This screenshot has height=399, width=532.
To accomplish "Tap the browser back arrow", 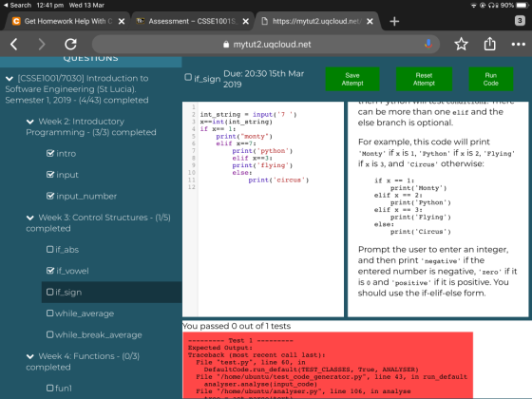I will coord(14,44).
